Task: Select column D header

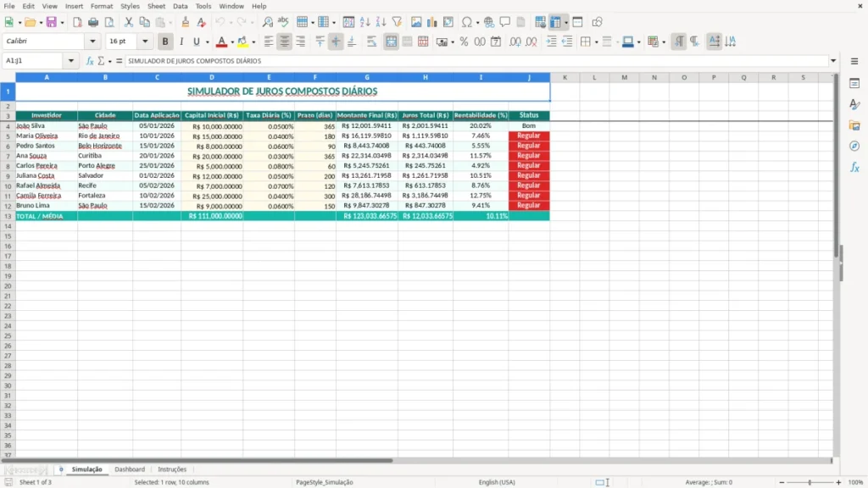Action: (211, 77)
